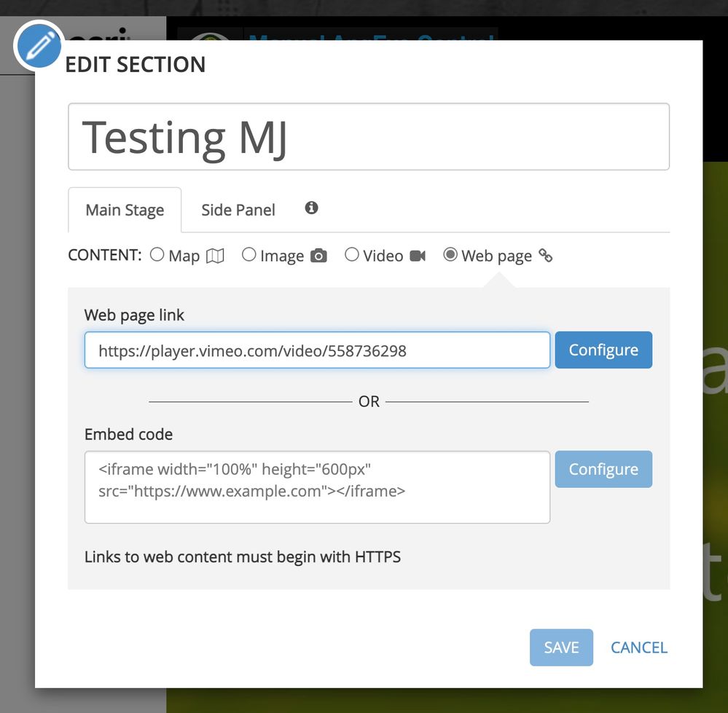Click the video camera icon
Image resolution: width=728 pixels, height=713 pixels.
(418, 256)
